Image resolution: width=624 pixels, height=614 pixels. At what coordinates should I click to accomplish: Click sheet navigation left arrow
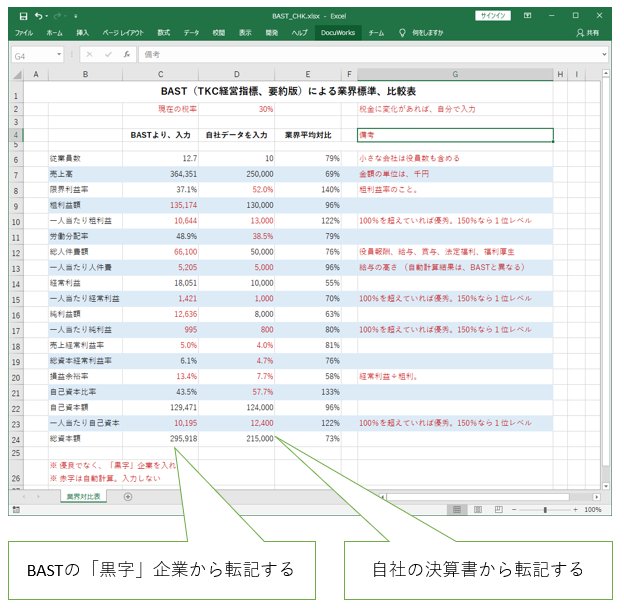[x=24, y=497]
